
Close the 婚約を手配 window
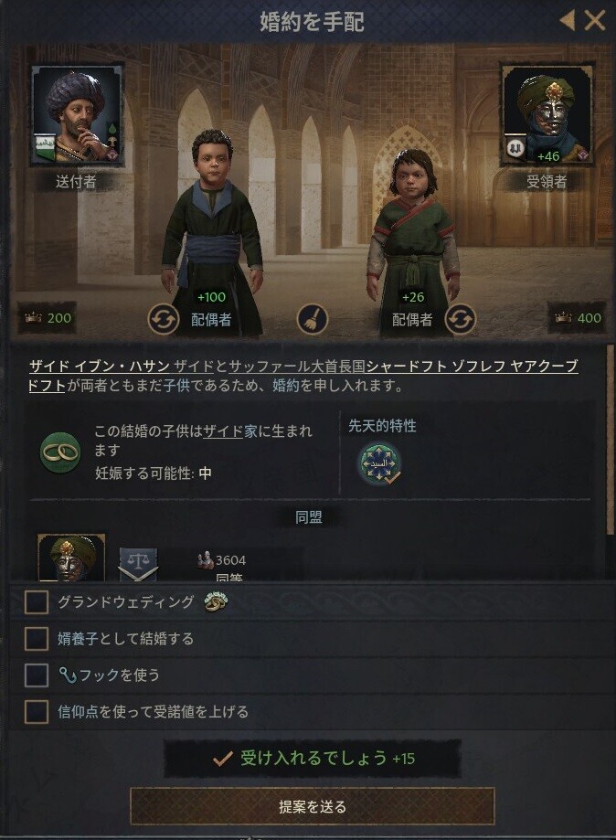pos(595,21)
